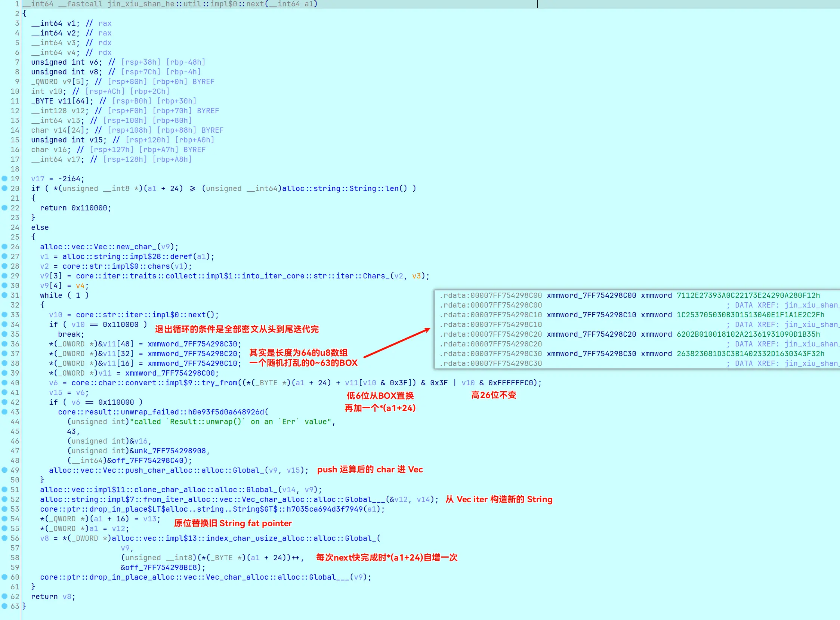840x620 pixels.
Task: Click breakpoint marker beside line 33
Action: (4, 315)
